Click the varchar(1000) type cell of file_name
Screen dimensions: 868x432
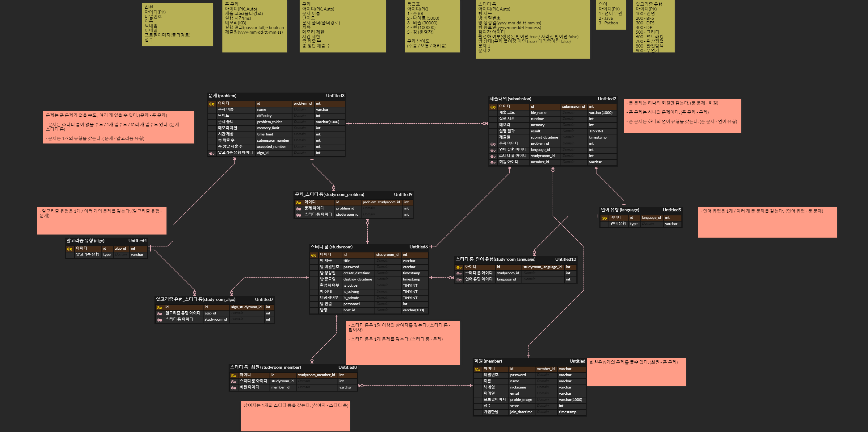pos(601,112)
